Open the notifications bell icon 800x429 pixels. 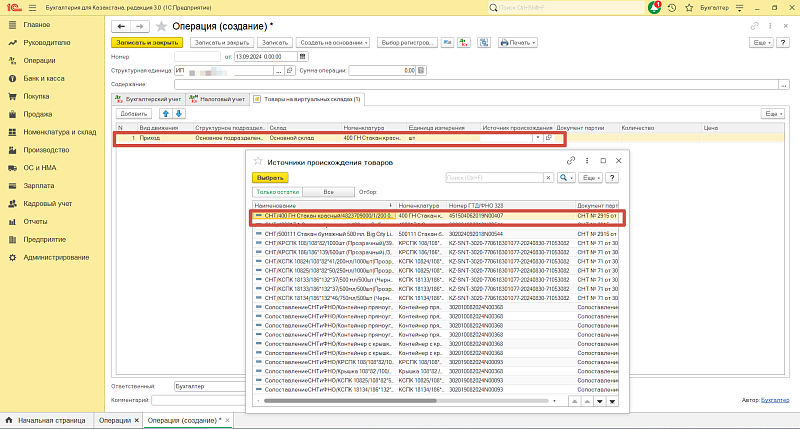click(x=654, y=7)
